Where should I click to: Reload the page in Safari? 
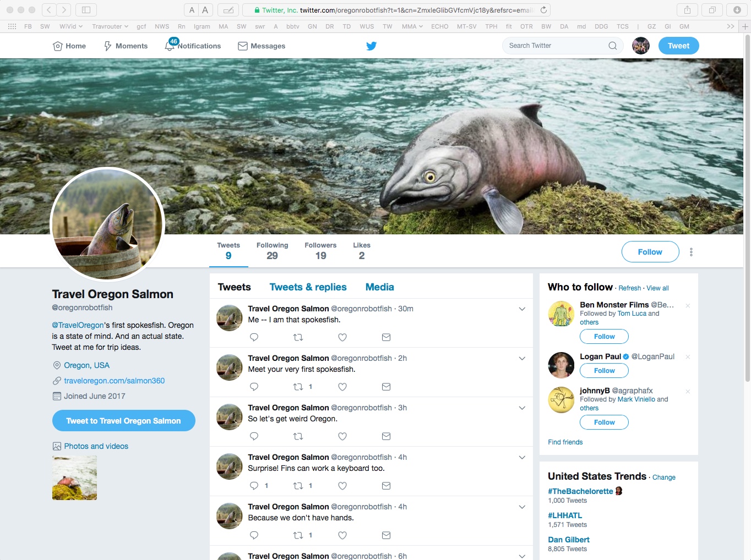coord(543,10)
